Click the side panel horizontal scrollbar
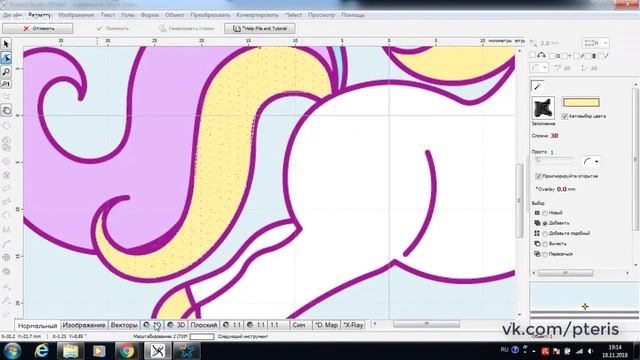The width and height of the screenshot is (640, 360). coord(566,273)
